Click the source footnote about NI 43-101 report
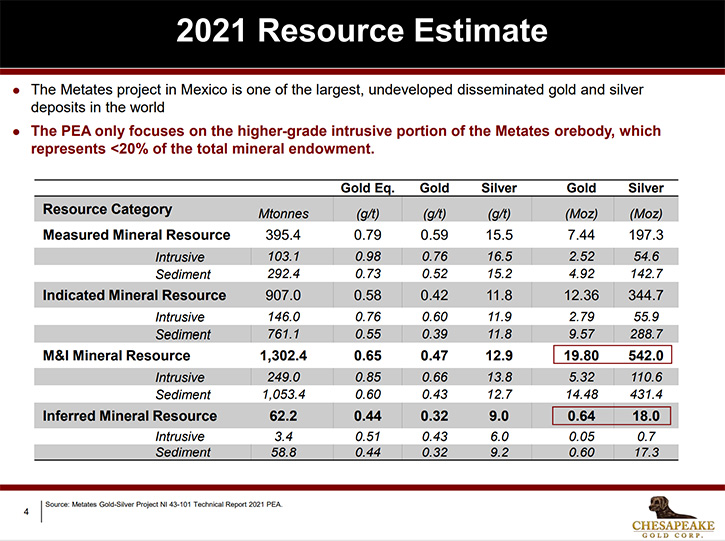Image resolution: width=725 pixels, height=541 pixels. 164,504
